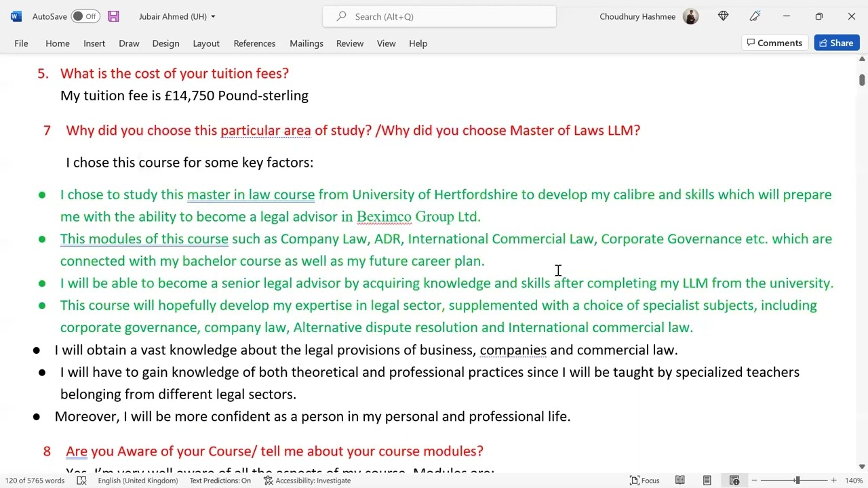Image resolution: width=868 pixels, height=488 pixels.
Task: Switch to the Review tab
Action: coord(350,43)
